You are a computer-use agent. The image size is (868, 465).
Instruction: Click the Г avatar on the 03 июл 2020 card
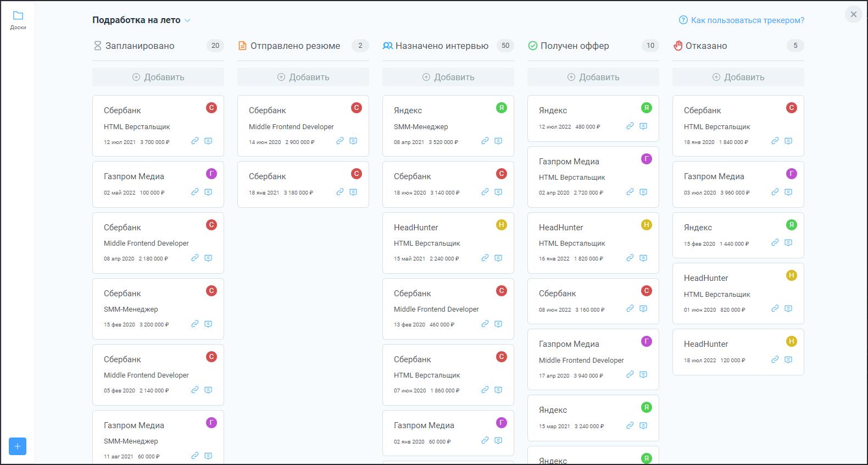point(792,174)
